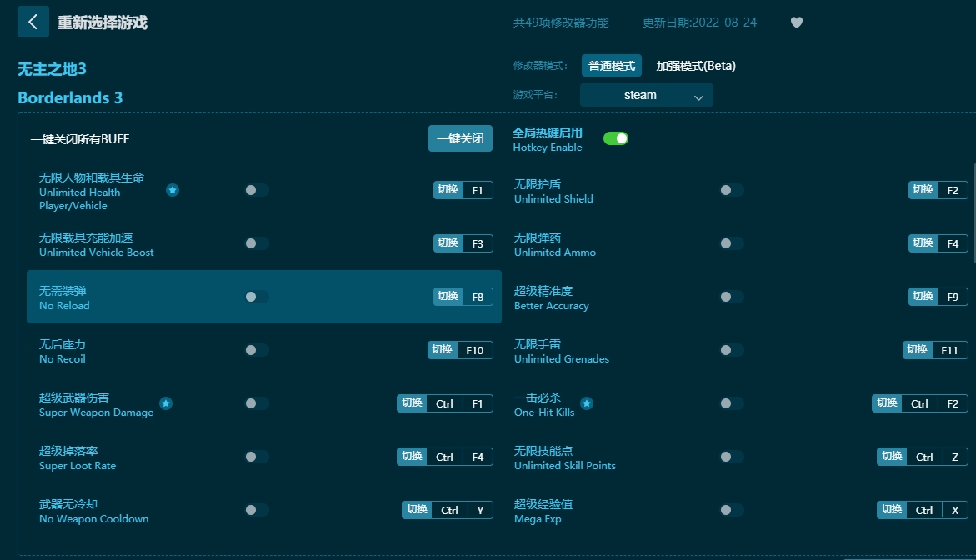Click the Unlimited Ammo label
Screen dimensions: 976x560
554,252
